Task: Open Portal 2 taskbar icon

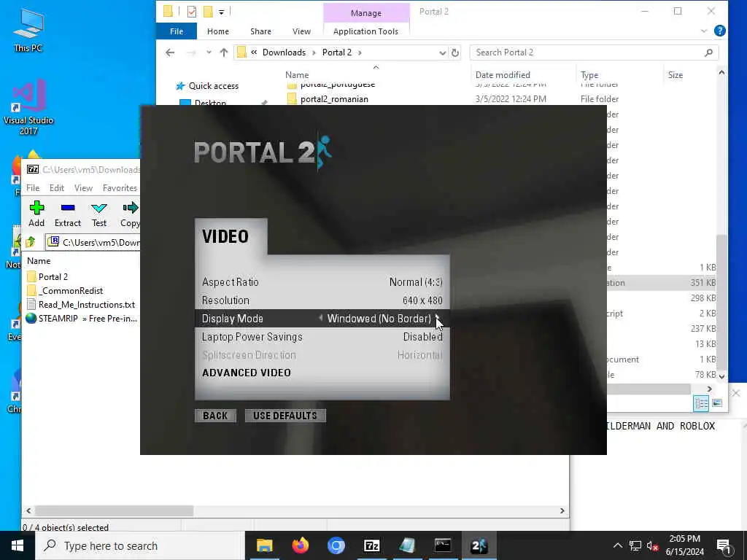Action: tap(479, 545)
